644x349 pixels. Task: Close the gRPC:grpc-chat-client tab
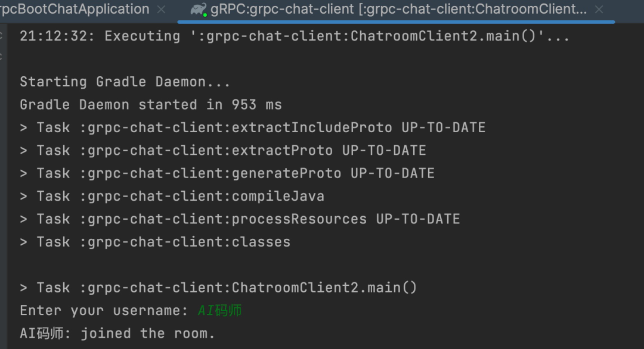pos(599,10)
